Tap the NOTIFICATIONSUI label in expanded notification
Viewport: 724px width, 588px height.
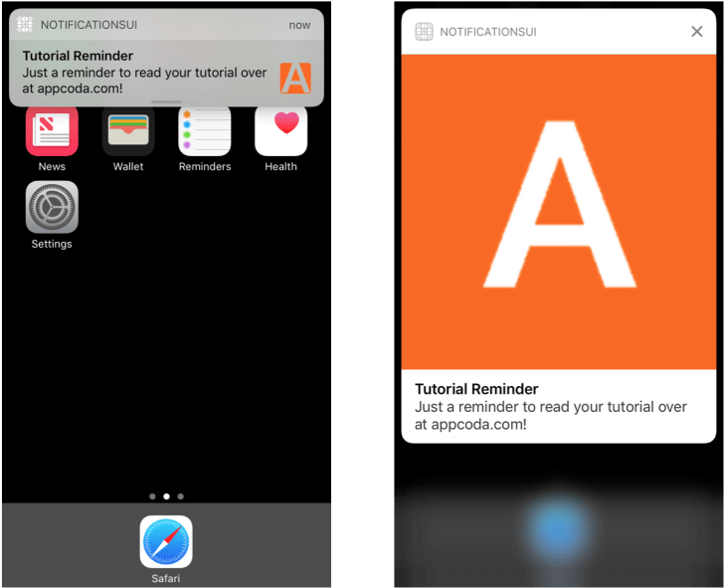coord(488,32)
